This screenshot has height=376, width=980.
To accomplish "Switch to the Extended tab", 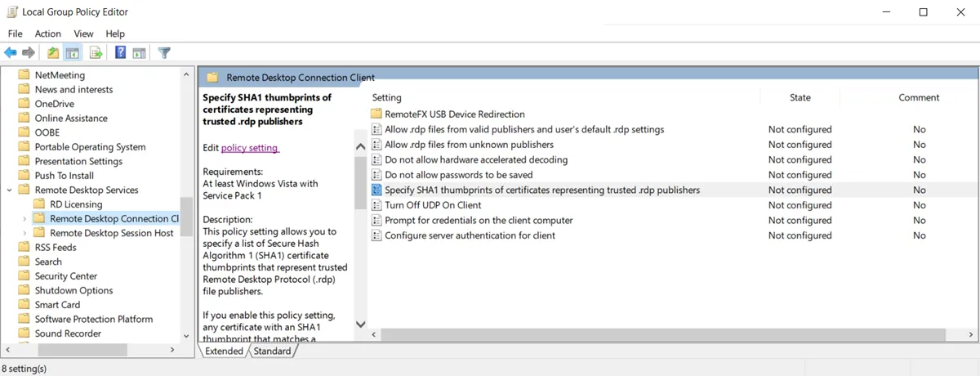I will 224,351.
